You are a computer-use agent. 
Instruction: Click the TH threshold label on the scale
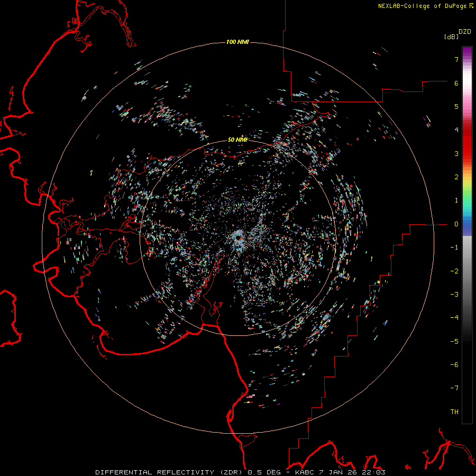coord(454,412)
